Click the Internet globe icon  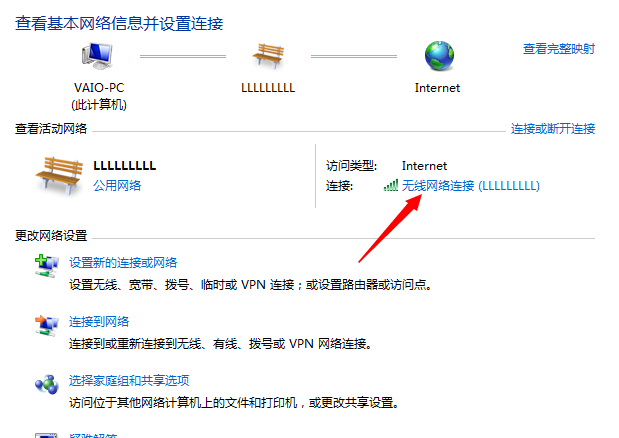tap(439, 56)
